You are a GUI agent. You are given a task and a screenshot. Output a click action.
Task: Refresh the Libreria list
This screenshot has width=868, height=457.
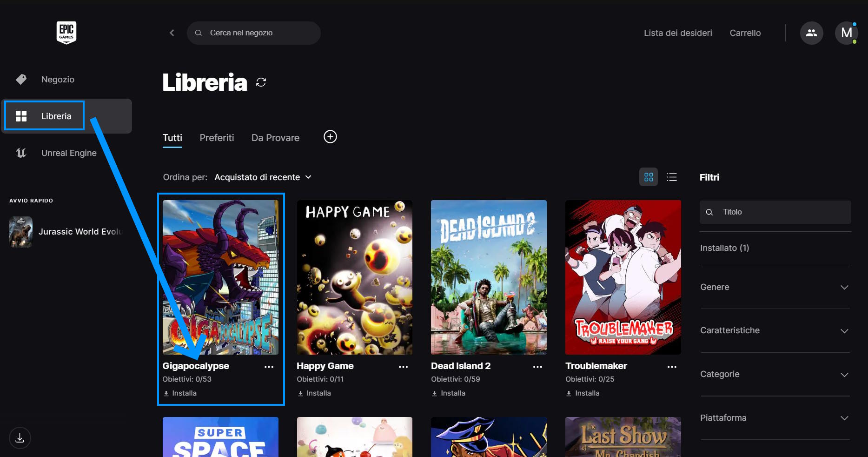pos(261,82)
